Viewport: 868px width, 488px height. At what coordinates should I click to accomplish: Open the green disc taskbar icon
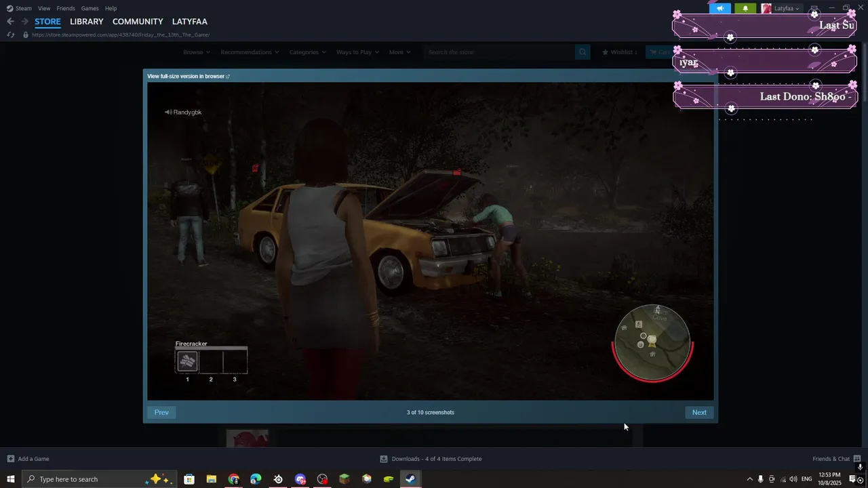[389, 479]
